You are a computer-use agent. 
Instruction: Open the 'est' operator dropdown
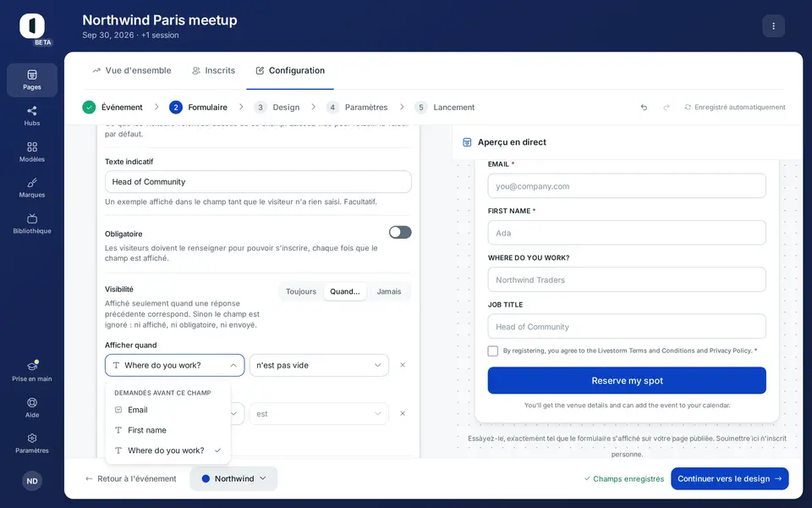pos(319,414)
